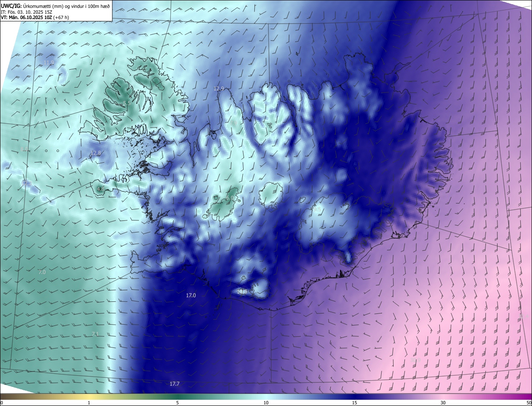
Task: Click the 15 tick on the color scale
Action: point(355,403)
